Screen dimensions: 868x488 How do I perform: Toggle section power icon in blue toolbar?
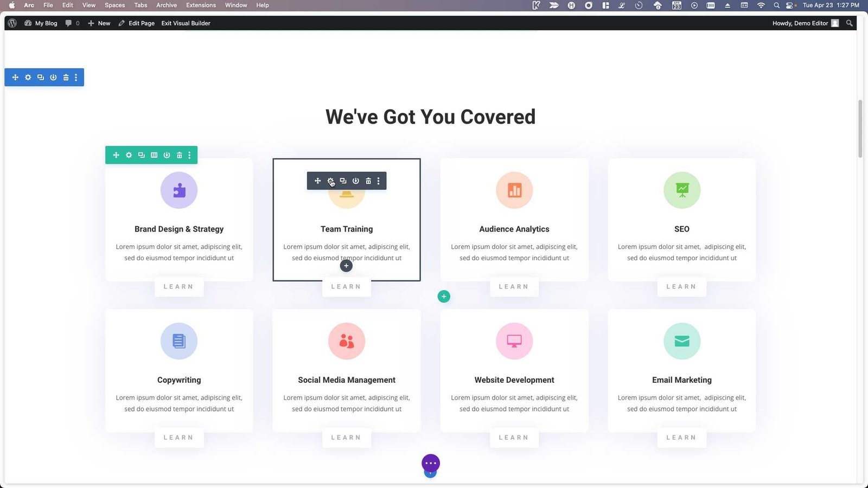pyautogui.click(x=53, y=78)
